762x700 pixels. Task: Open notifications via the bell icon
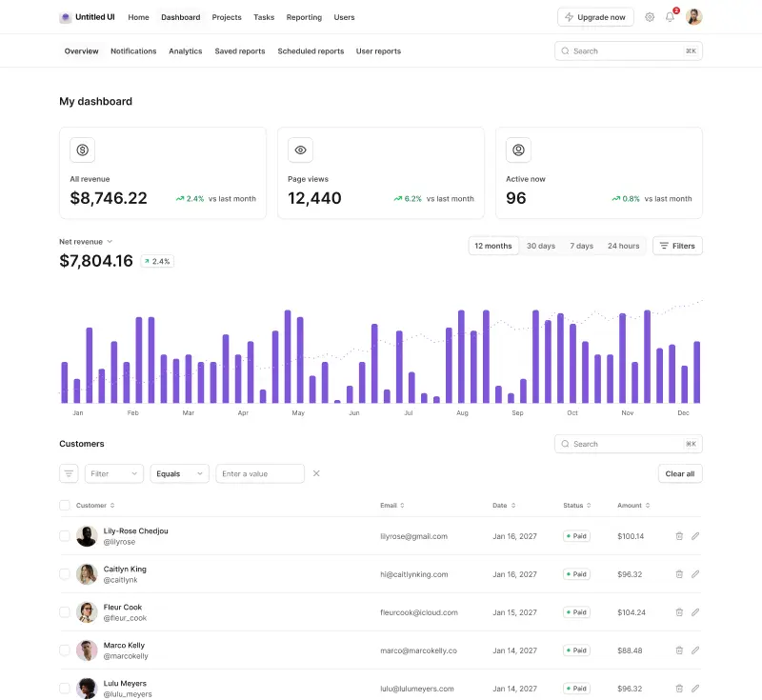[x=669, y=17]
